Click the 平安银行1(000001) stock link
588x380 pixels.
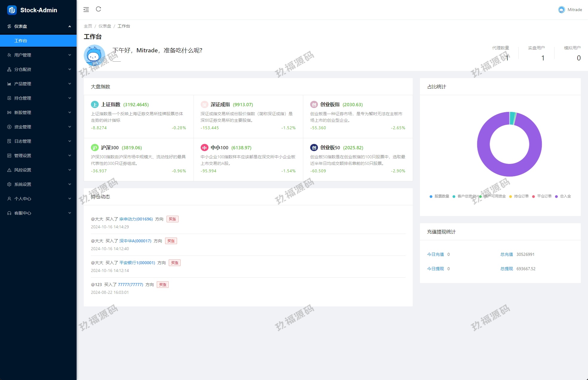coord(137,263)
